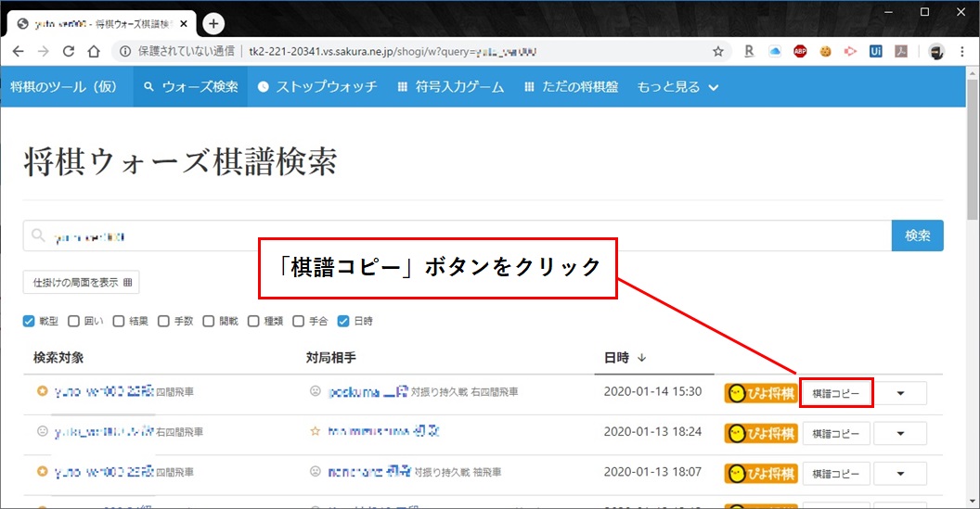Click inside the username search field
Image resolution: width=980 pixels, height=509 pixels.
point(458,235)
